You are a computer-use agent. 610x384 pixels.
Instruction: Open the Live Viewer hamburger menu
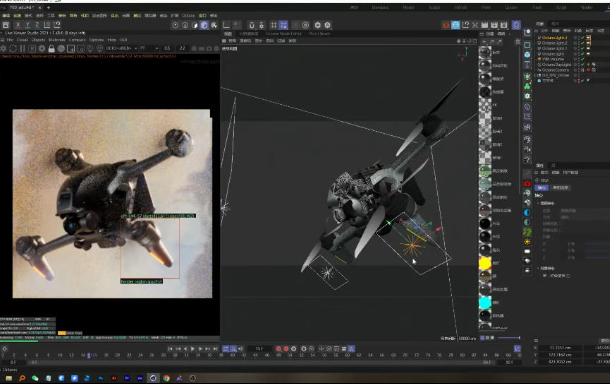[2, 40]
